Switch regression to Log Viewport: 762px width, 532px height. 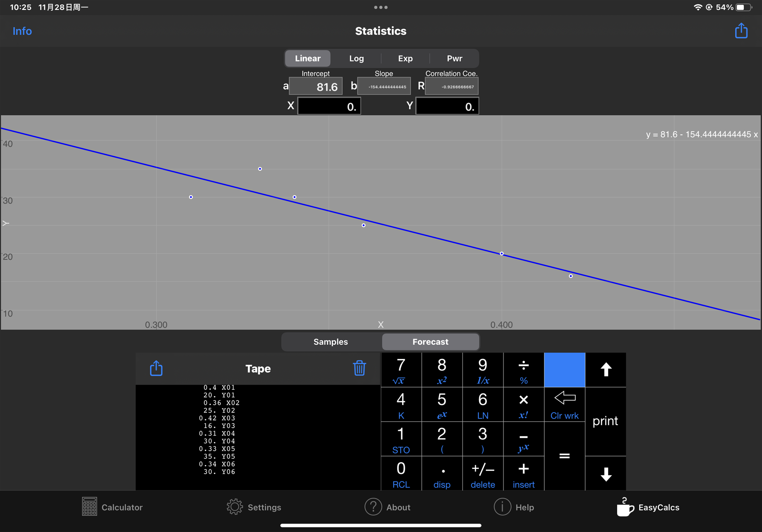coord(356,58)
